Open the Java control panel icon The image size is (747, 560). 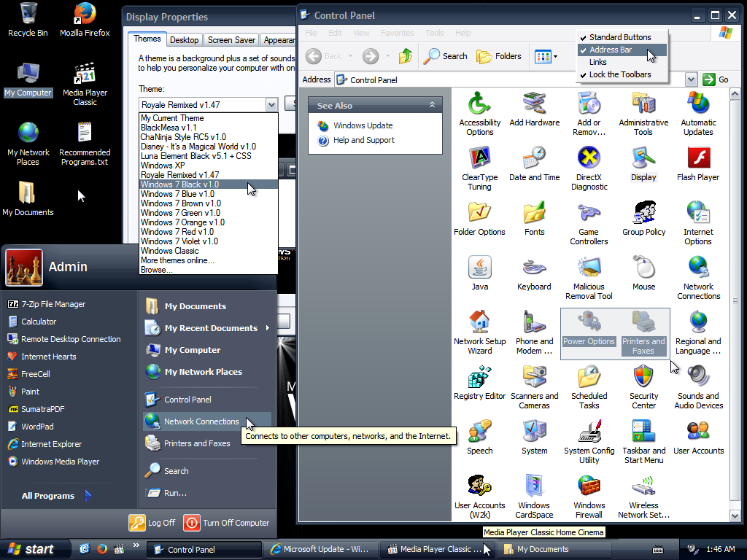pyautogui.click(x=479, y=274)
